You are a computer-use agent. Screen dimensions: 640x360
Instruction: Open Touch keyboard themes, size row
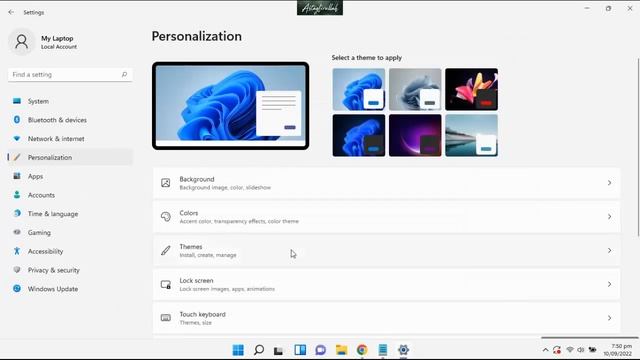(x=387, y=318)
